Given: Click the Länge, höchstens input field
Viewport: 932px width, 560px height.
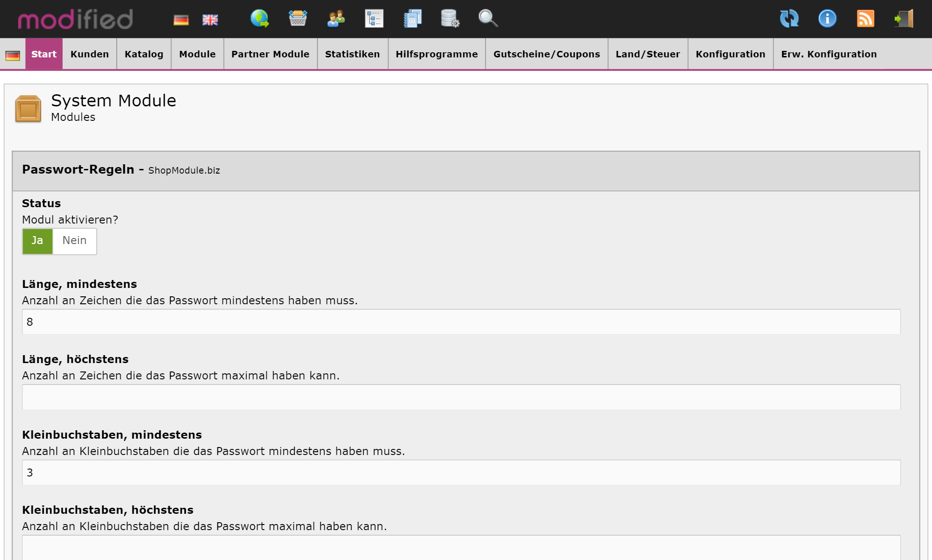Looking at the screenshot, I should 461,397.
